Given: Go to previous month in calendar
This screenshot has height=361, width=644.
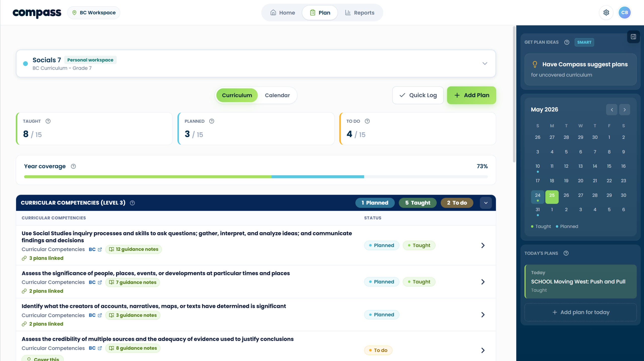Looking at the screenshot, I should point(612,110).
